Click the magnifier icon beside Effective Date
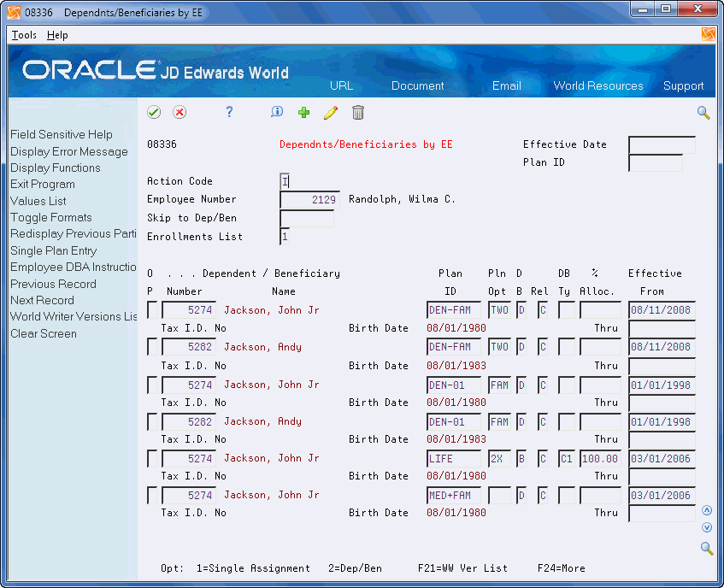The width and height of the screenshot is (724, 588). [703, 113]
